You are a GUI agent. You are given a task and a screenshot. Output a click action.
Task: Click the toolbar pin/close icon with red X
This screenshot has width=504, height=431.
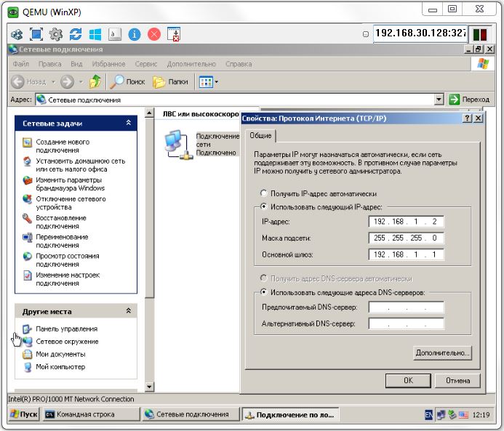pos(174,34)
